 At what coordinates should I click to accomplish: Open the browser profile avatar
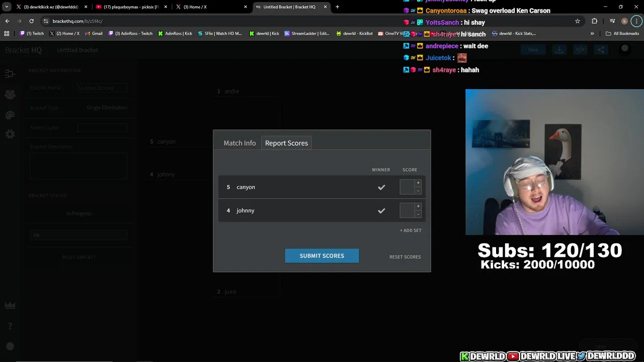point(624,21)
